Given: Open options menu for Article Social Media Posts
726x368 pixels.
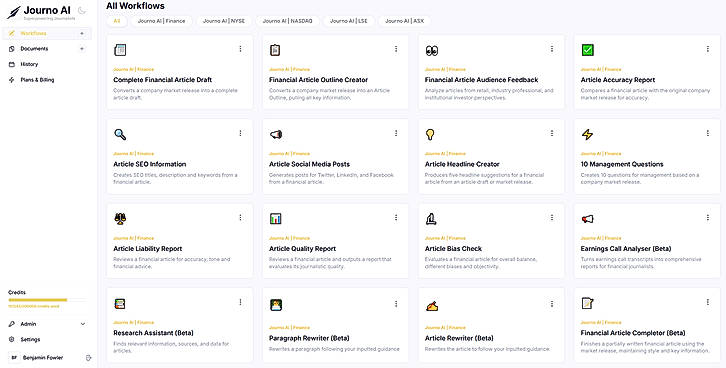Looking at the screenshot, I should pos(396,133).
